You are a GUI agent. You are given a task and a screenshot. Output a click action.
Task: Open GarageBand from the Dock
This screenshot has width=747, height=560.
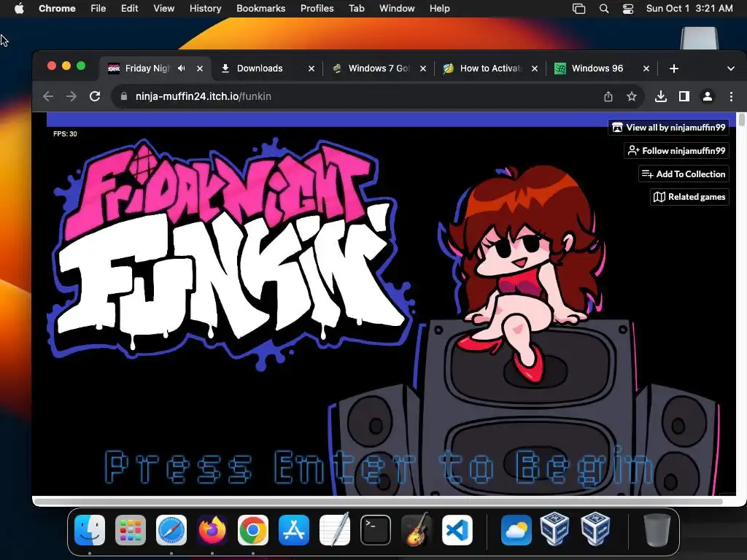[417, 529]
